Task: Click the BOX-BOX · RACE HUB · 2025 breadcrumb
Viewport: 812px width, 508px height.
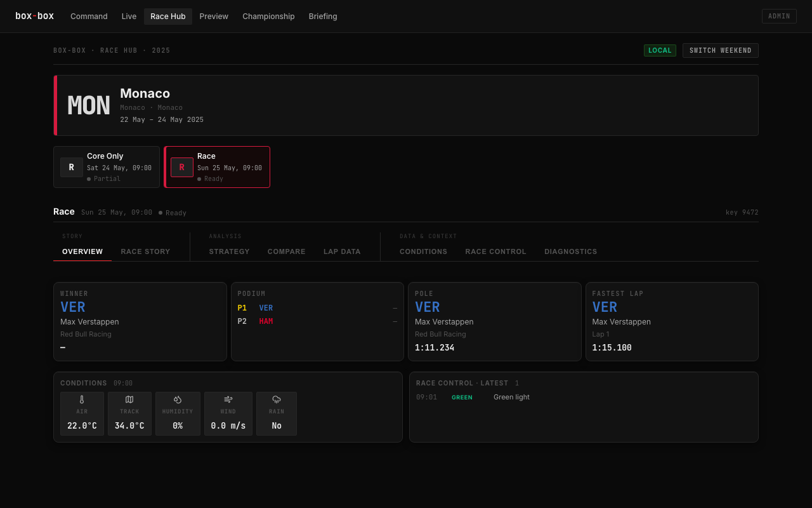Action: (x=112, y=51)
